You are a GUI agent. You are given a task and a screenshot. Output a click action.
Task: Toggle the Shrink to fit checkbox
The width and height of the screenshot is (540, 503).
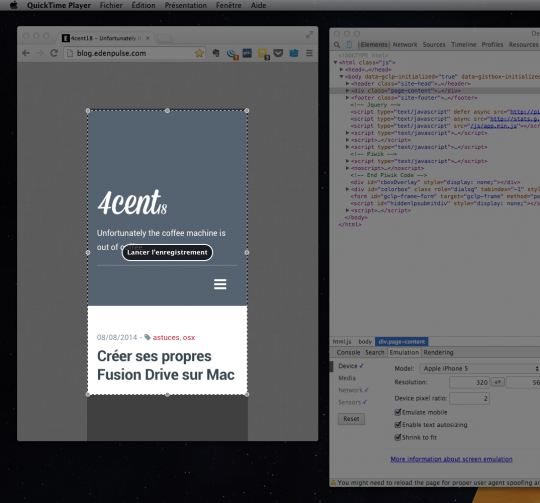click(398, 437)
